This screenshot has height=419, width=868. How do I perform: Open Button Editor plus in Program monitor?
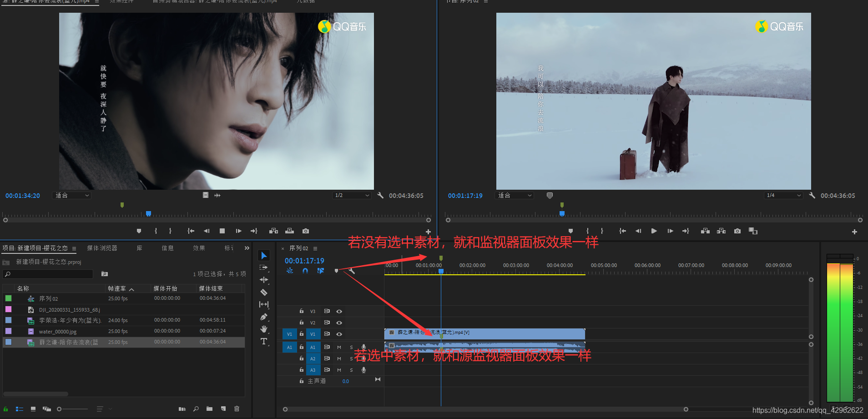[x=854, y=232]
